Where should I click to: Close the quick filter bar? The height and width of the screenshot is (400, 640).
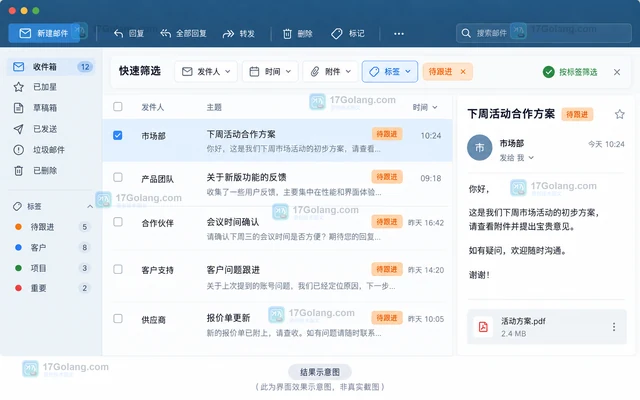pos(617,72)
